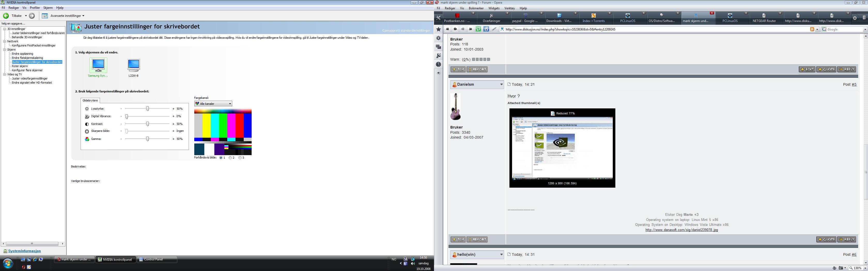Open the Profiler menu in NVIDIA panel

35,8
